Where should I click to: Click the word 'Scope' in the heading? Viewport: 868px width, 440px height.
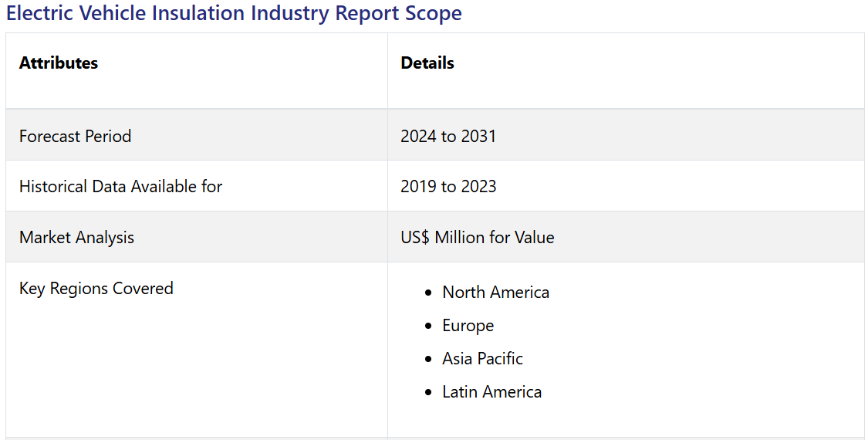click(434, 13)
